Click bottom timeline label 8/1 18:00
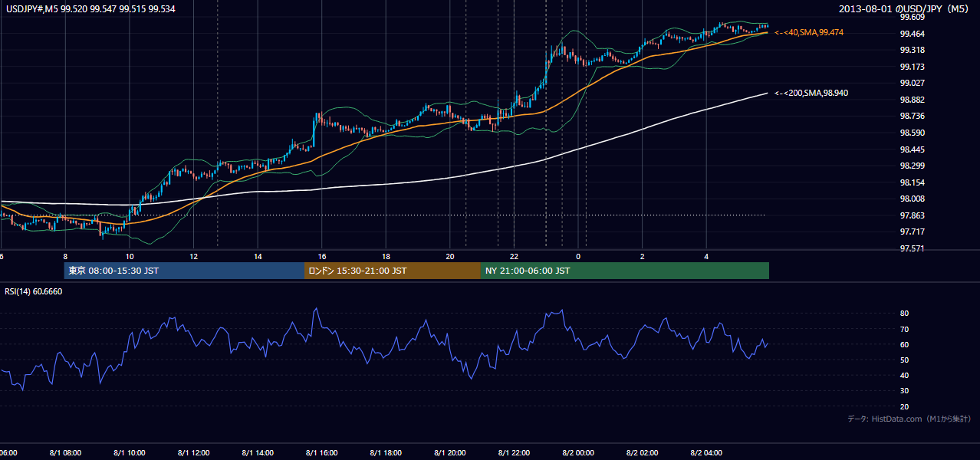The height and width of the screenshot is (460, 980). tap(386, 453)
